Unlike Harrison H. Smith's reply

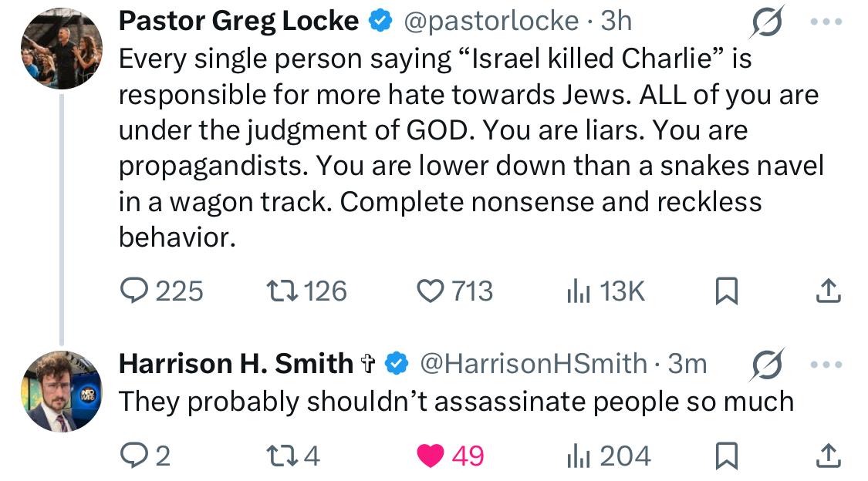(x=431, y=456)
